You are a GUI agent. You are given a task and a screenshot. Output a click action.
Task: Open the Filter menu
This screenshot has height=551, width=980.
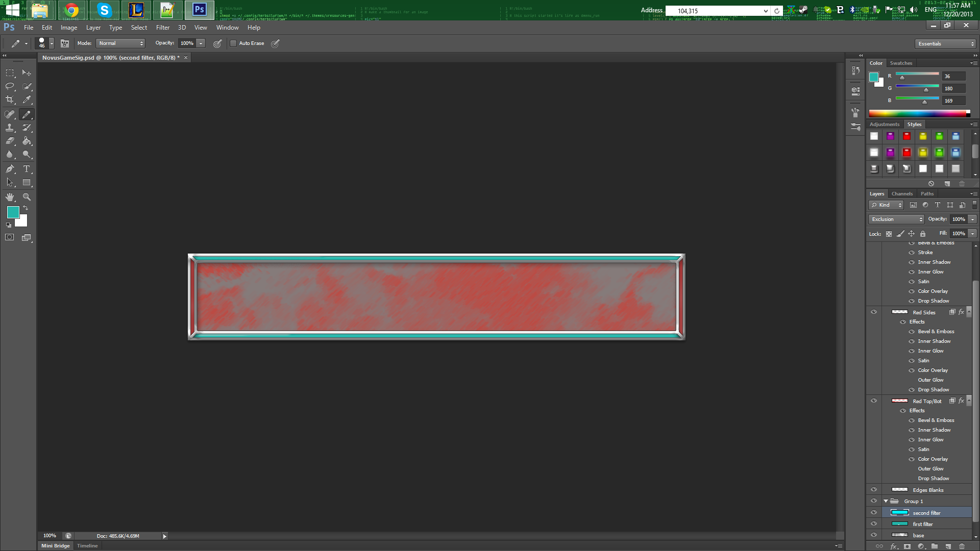(162, 28)
